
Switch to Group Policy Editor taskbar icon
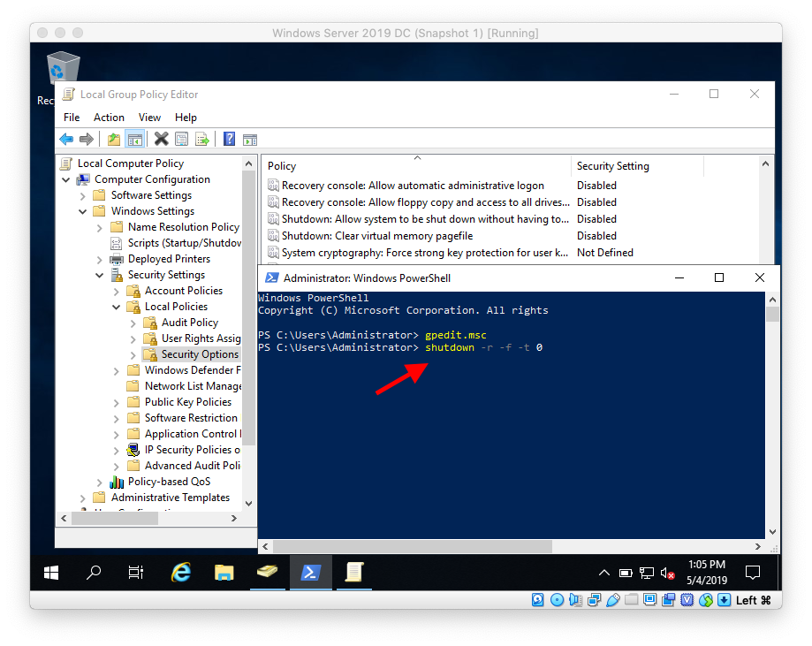[x=354, y=573]
